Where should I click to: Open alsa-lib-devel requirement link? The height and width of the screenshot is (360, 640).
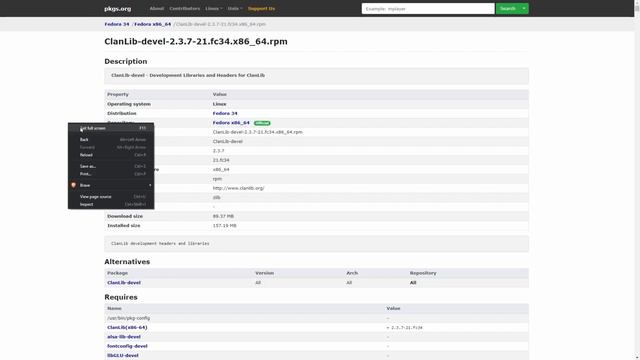click(124, 337)
